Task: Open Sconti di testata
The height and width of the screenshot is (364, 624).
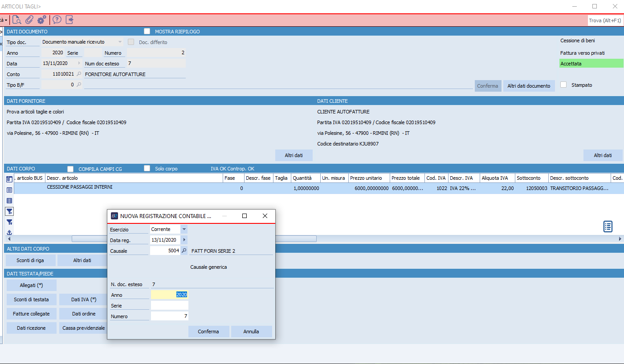Action: pyautogui.click(x=31, y=299)
